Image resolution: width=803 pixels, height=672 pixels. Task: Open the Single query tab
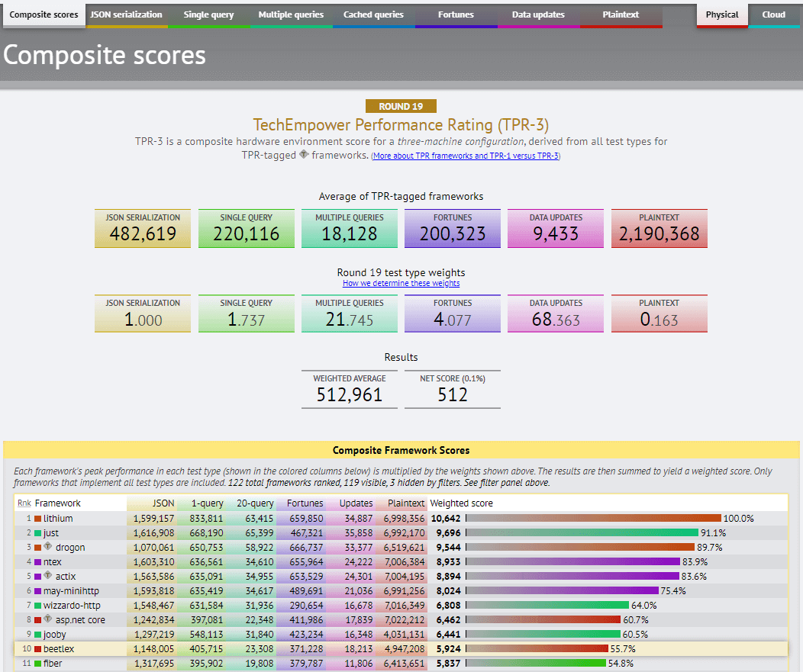[208, 14]
